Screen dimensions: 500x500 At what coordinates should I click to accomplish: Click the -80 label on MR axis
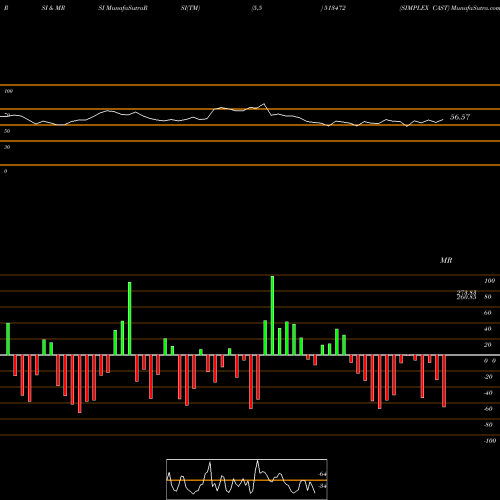pyautogui.click(x=488, y=425)
